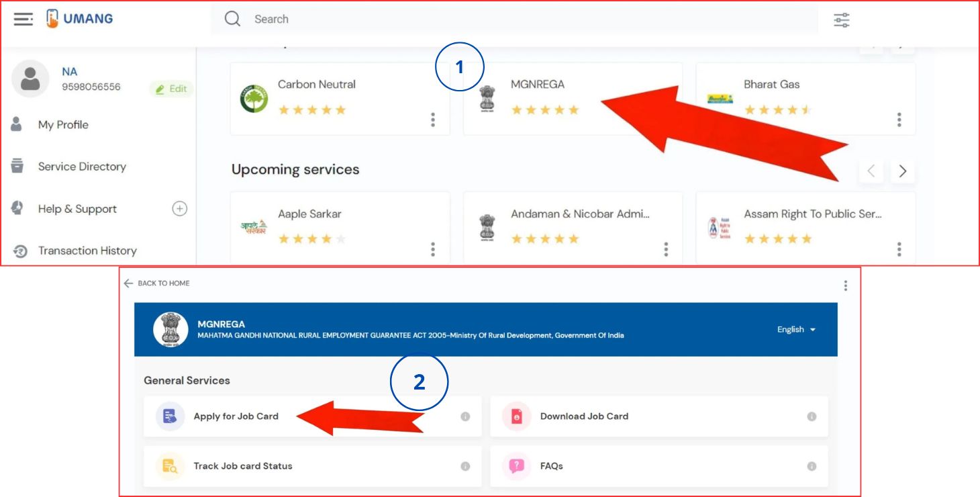
Task: Click the info icon for Track Job card Status
Action: pyautogui.click(x=465, y=466)
